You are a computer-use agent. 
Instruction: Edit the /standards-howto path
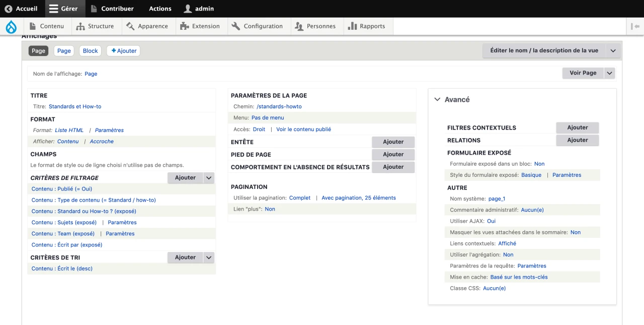coord(279,107)
